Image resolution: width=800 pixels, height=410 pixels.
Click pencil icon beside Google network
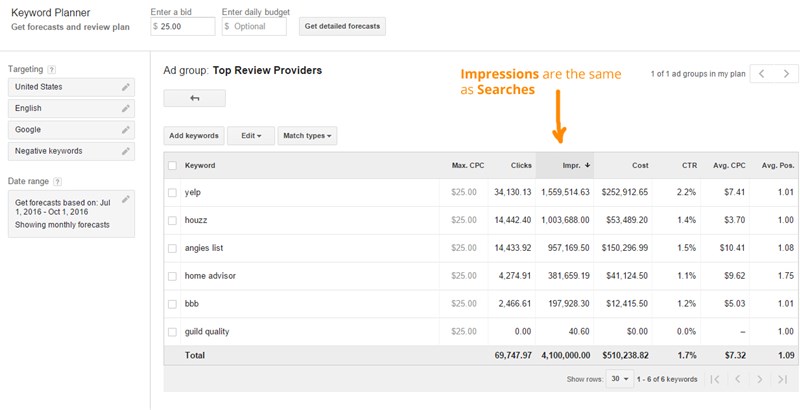[125, 130]
